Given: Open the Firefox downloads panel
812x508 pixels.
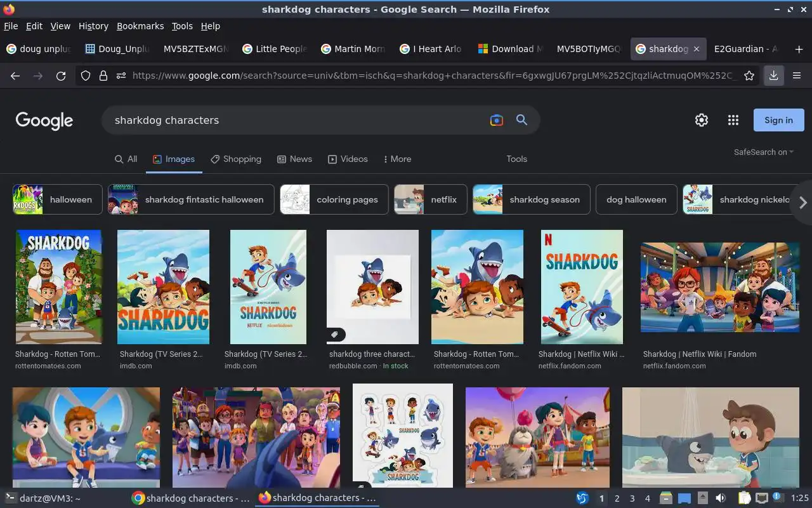Looking at the screenshot, I should pyautogui.click(x=773, y=76).
